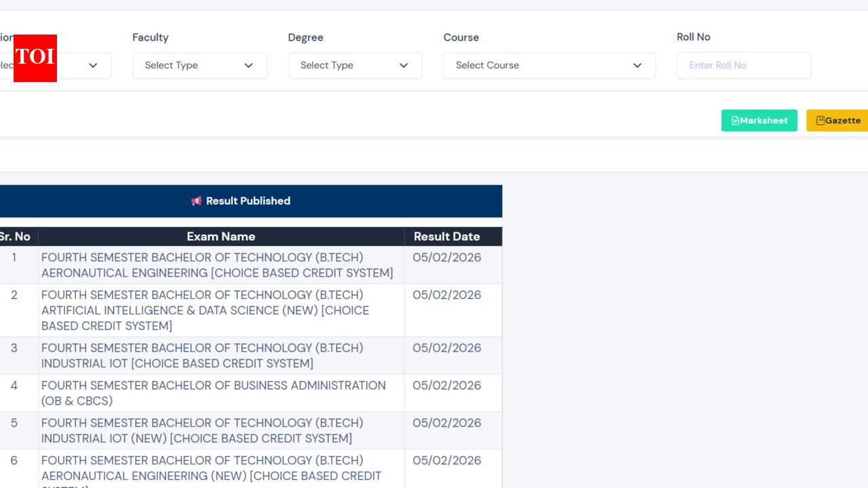Open the Bachelor of Business Administration result

pos(212,393)
